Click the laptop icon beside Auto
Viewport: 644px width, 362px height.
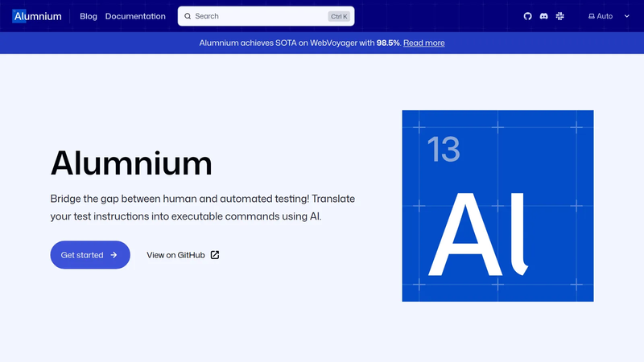(592, 16)
